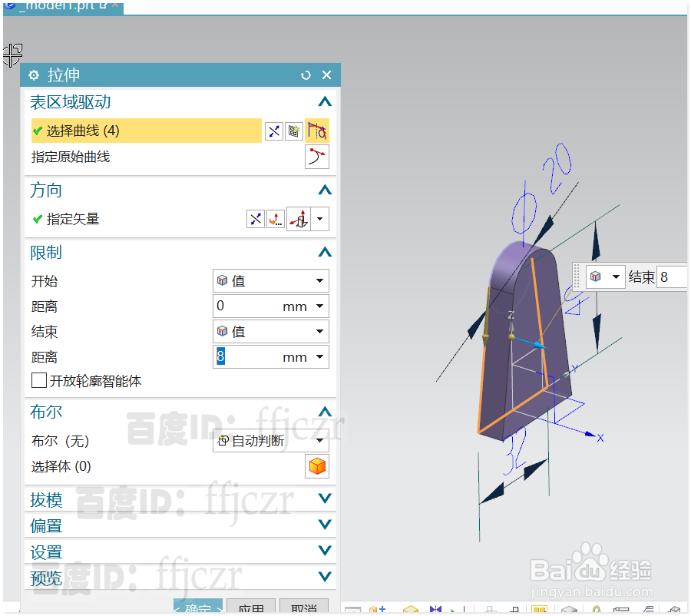Collapse the 布尔 section
691x616 pixels.
pyautogui.click(x=325, y=412)
